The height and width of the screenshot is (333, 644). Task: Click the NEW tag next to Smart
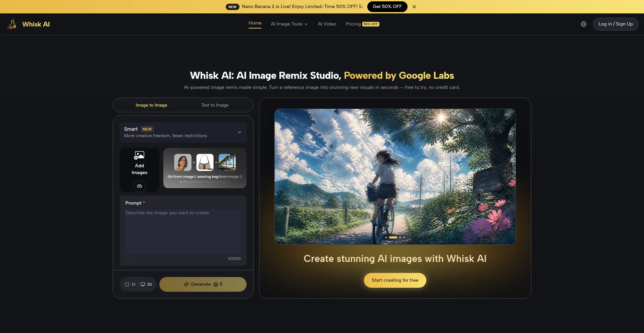tap(147, 129)
